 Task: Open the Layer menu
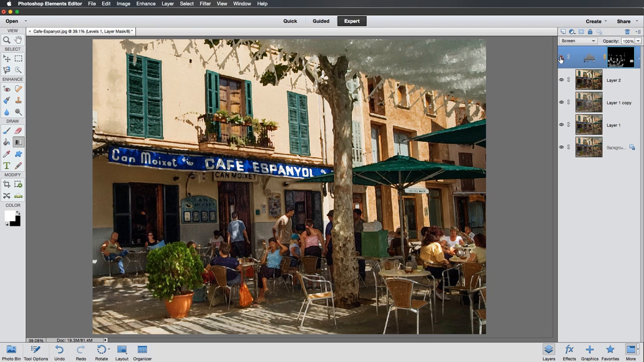click(168, 4)
